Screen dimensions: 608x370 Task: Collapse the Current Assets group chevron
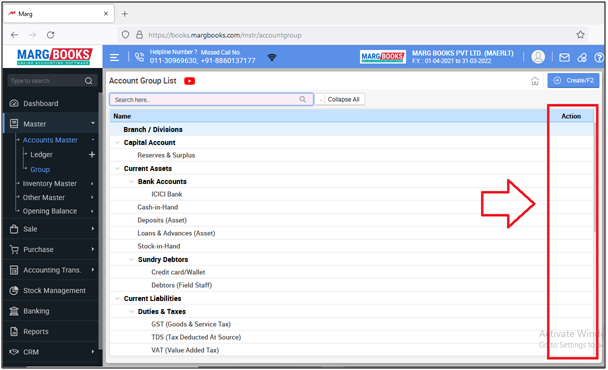point(117,168)
